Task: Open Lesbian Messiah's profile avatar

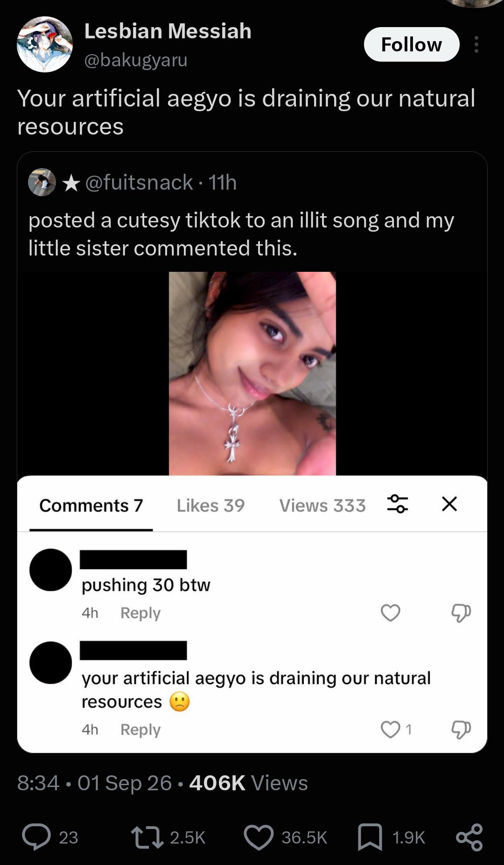Action: (x=45, y=44)
